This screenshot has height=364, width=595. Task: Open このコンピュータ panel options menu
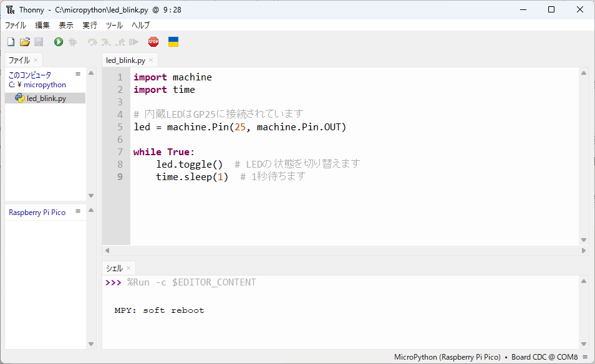[78, 74]
